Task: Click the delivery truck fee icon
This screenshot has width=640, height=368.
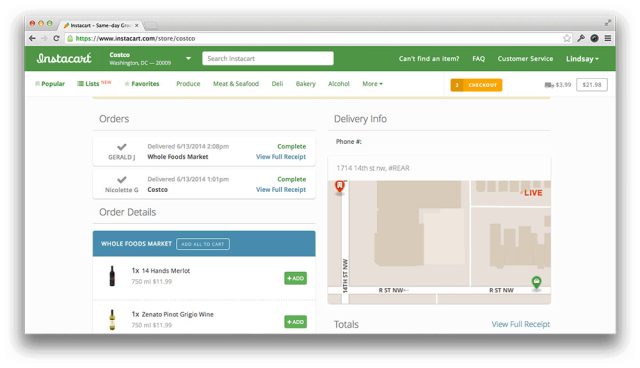Action: tap(549, 85)
